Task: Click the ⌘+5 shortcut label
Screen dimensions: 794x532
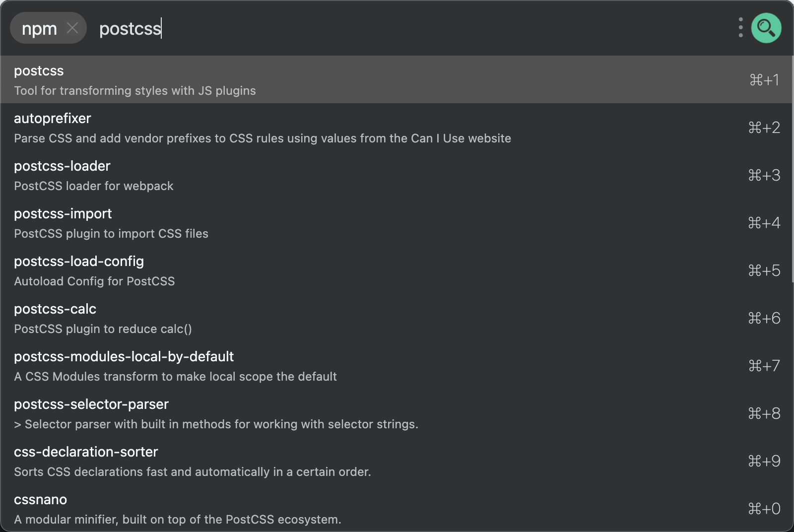Action: (764, 270)
